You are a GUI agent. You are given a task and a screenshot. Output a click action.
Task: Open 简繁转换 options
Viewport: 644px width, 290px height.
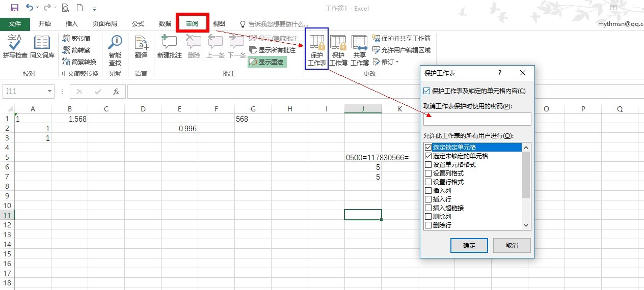pos(79,62)
